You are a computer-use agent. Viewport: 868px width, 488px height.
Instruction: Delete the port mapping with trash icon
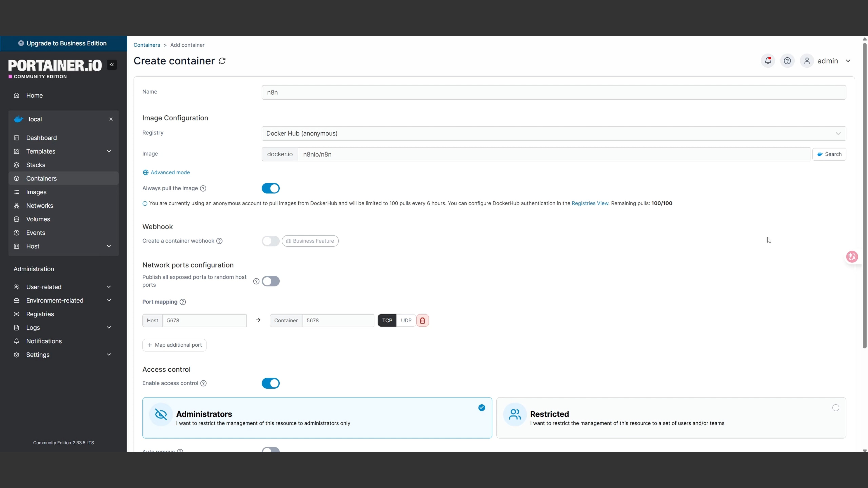click(x=422, y=320)
